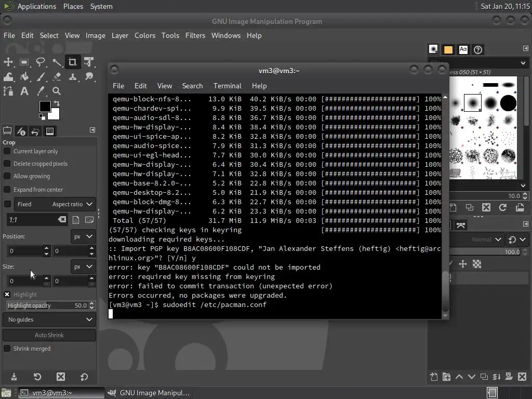Open Size unit px dropdown
This screenshot has width=532, height=399.
83,267
